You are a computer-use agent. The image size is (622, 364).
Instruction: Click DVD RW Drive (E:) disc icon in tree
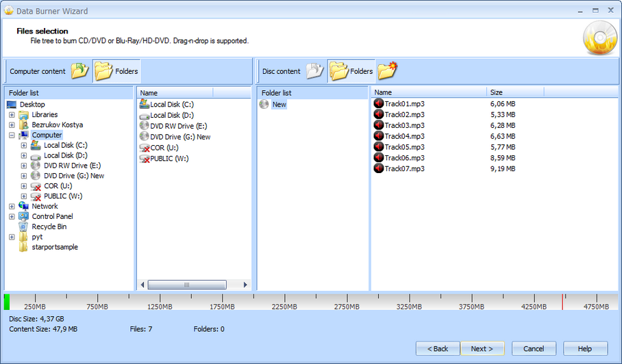tap(36, 166)
